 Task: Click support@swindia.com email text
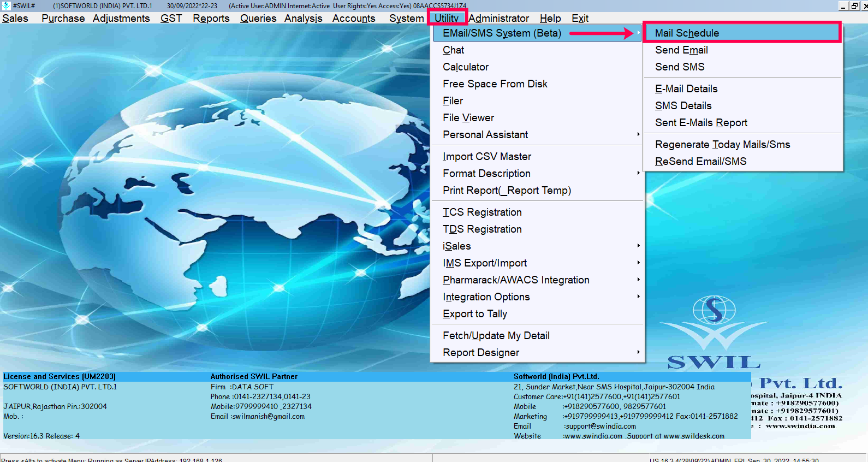point(600,426)
